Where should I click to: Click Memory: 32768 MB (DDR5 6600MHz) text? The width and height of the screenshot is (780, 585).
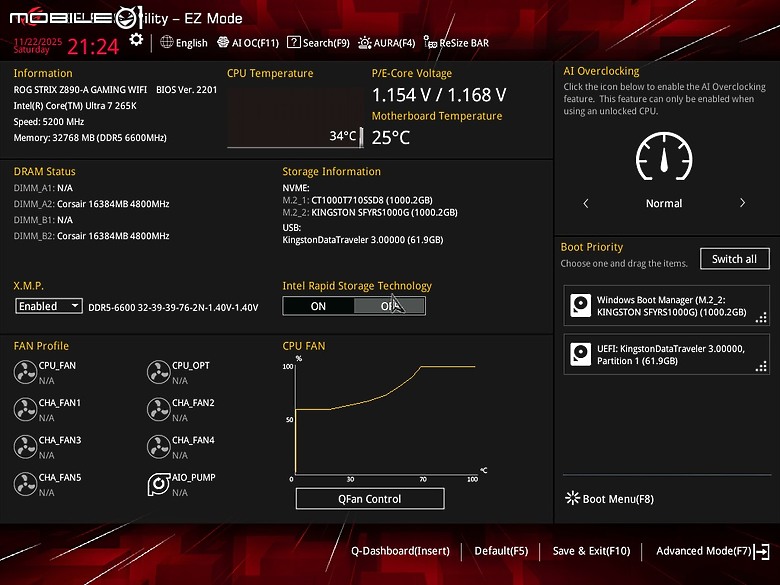[90, 137]
